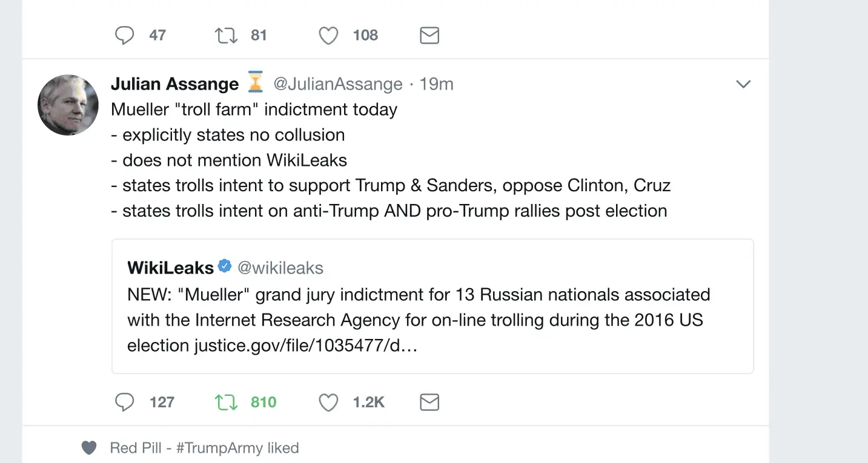Retweet the top tweet with 81 retweets
Screen dimensions: 868x463
coord(227,36)
